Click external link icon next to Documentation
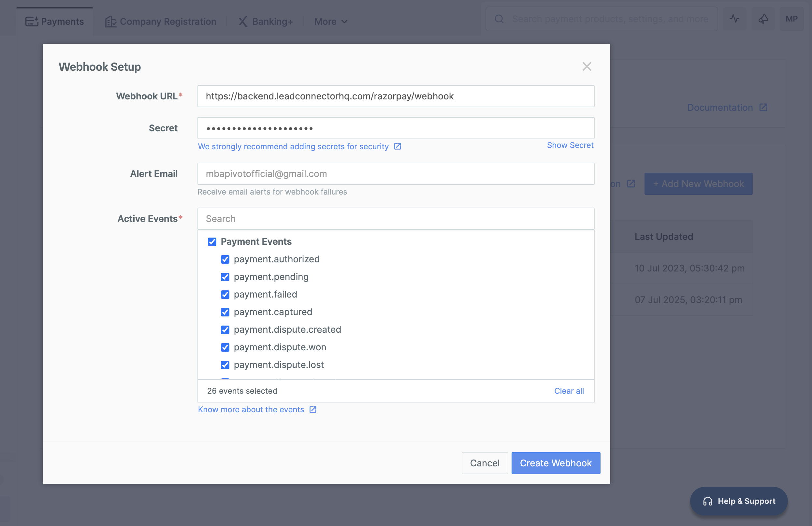 pyautogui.click(x=763, y=108)
